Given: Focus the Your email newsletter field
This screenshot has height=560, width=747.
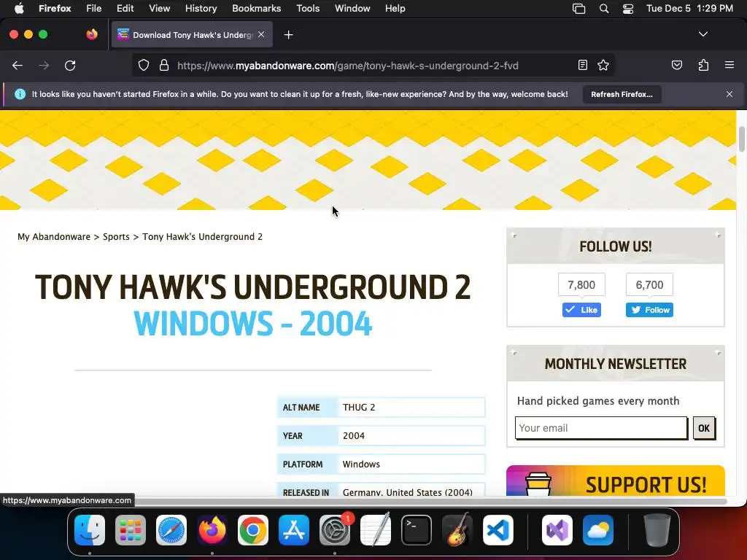Looking at the screenshot, I should pos(601,428).
